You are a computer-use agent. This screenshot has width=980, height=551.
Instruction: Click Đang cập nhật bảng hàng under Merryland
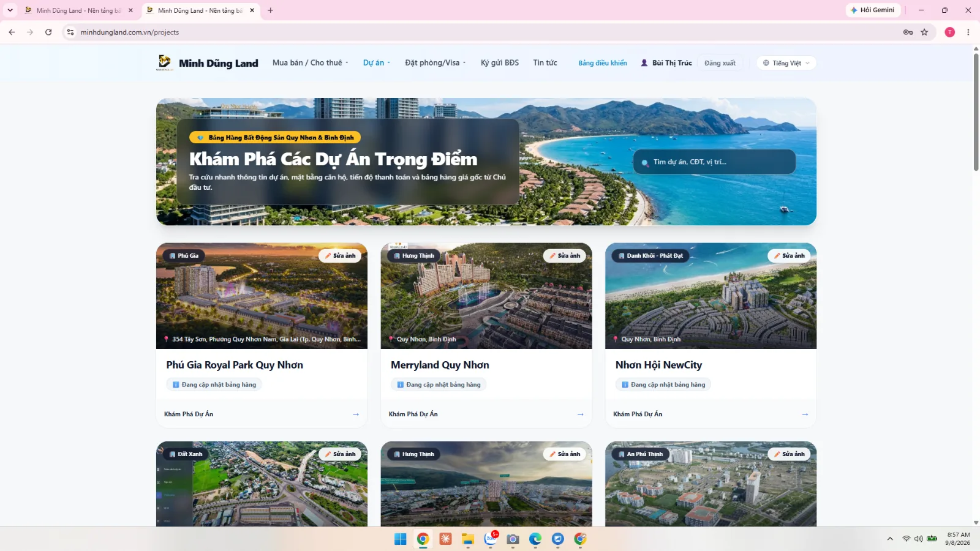[x=439, y=384]
